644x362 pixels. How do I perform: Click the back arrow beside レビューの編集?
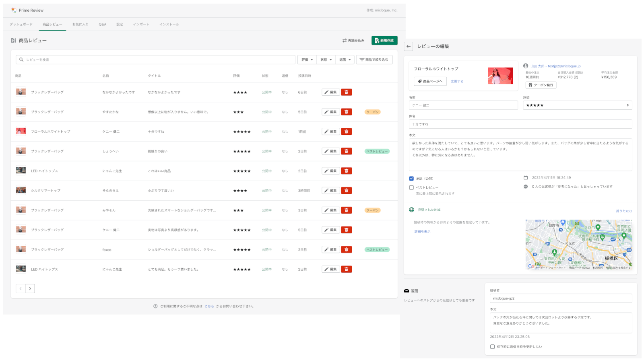click(409, 46)
